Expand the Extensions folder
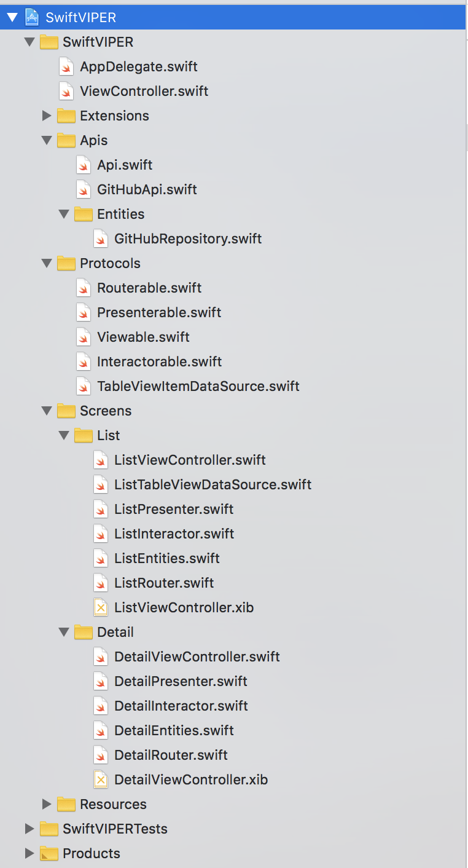468x868 pixels. 46,116
